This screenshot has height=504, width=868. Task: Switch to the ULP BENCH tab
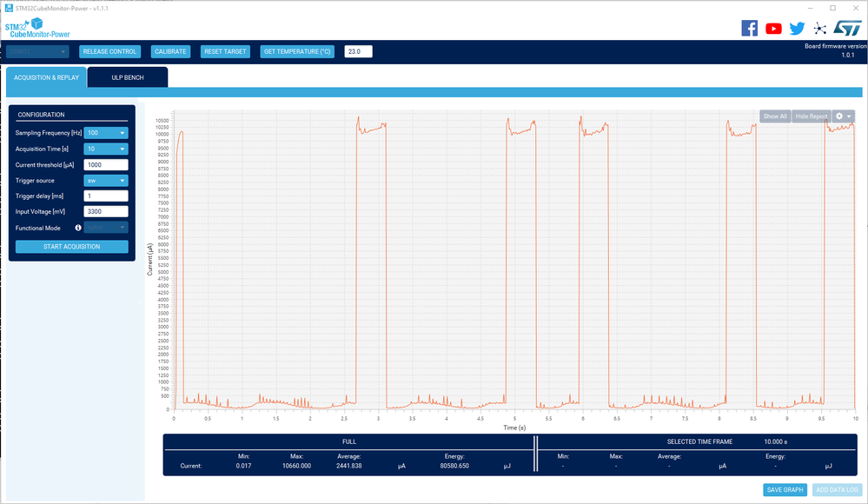tap(128, 77)
